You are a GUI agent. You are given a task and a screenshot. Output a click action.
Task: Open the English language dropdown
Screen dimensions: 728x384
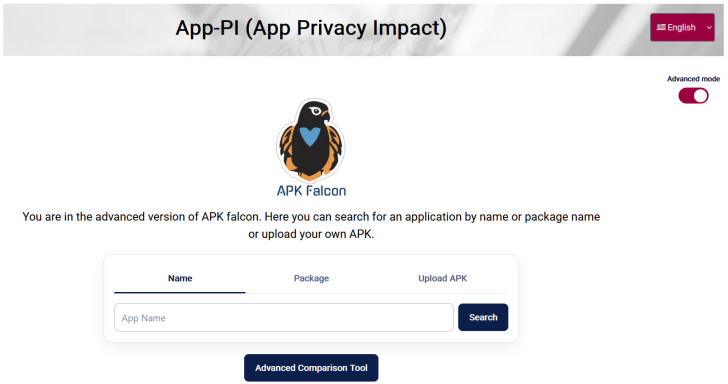pyautogui.click(x=682, y=27)
